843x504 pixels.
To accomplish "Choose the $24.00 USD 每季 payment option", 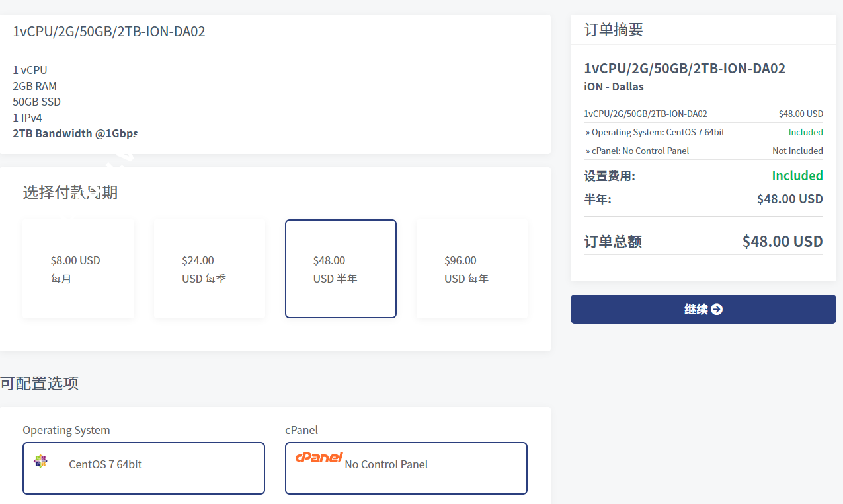I will click(x=210, y=269).
